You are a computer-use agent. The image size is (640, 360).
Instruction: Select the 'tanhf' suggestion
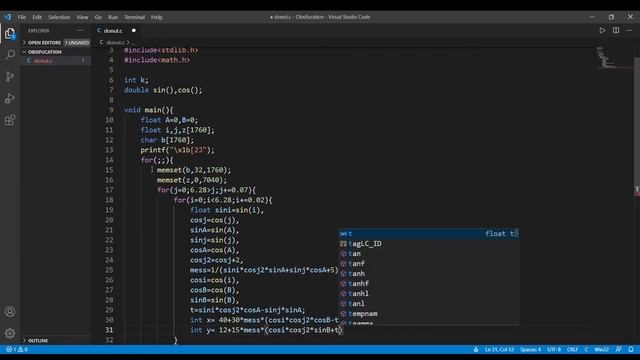click(x=429, y=284)
